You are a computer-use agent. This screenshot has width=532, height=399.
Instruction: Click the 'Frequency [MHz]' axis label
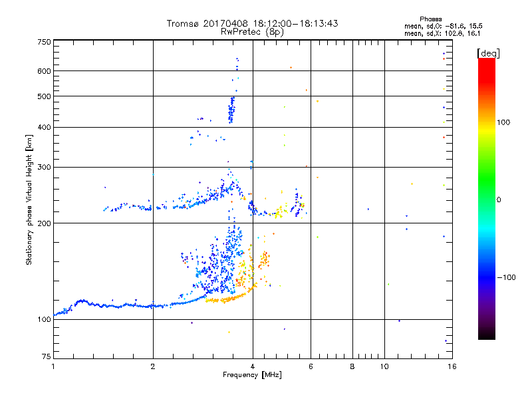point(252,375)
